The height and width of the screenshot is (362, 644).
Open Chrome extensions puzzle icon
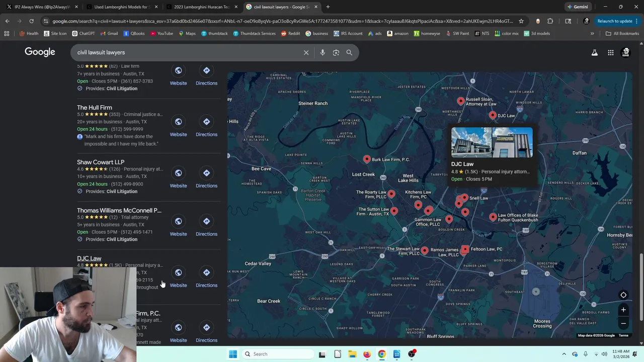[x=550, y=21]
